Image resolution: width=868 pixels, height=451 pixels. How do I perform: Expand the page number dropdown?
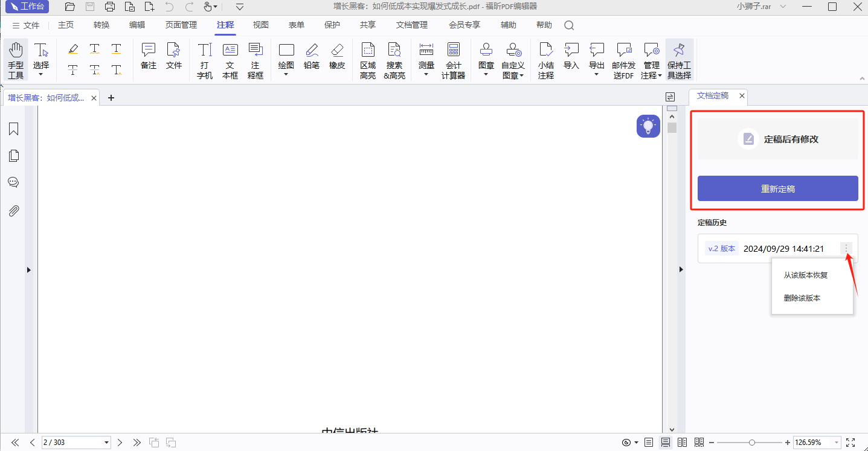point(107,443)
